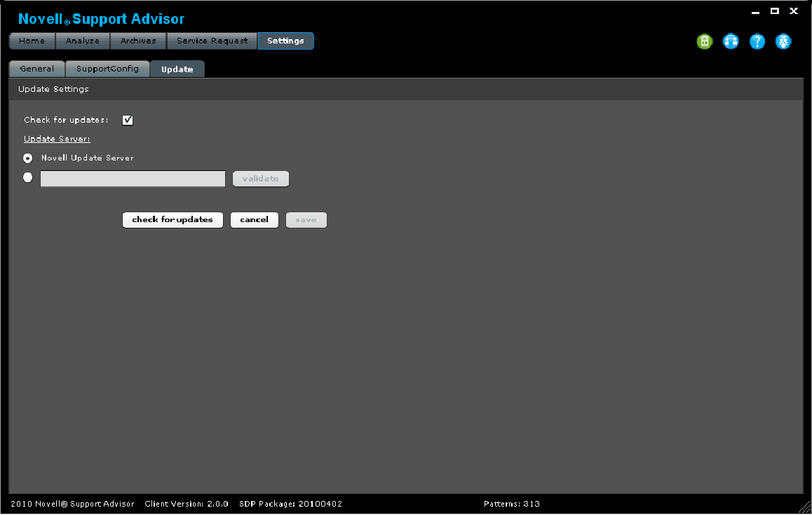This screenshot has width=812, height=515.
Task: Select the Update subtab
Action: coord(177,69)
